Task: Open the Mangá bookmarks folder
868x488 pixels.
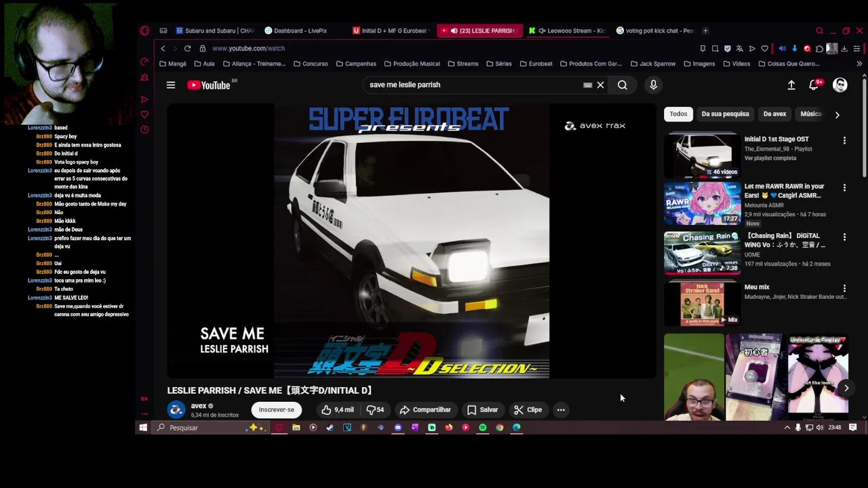Action: point(173,64)
